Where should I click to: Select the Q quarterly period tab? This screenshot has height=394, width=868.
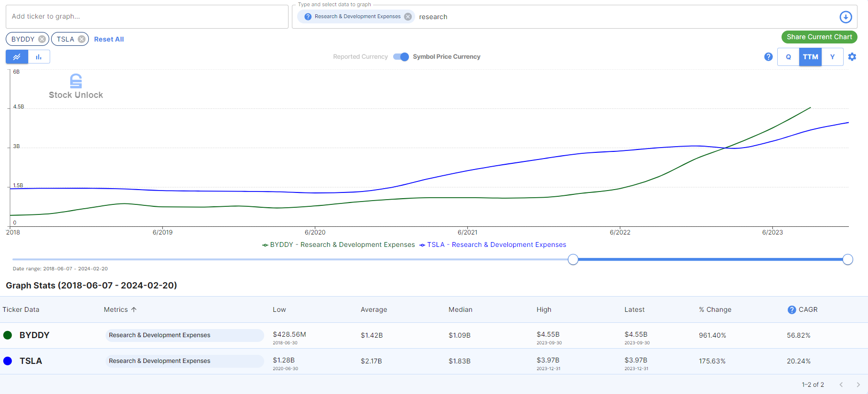point(788,57)
